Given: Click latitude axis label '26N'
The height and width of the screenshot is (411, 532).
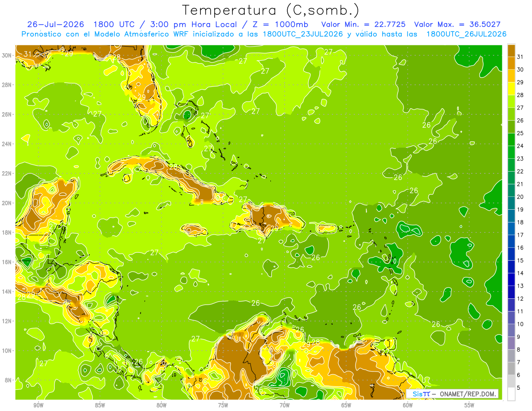Looking at the screenshot, I should point(7,114).
